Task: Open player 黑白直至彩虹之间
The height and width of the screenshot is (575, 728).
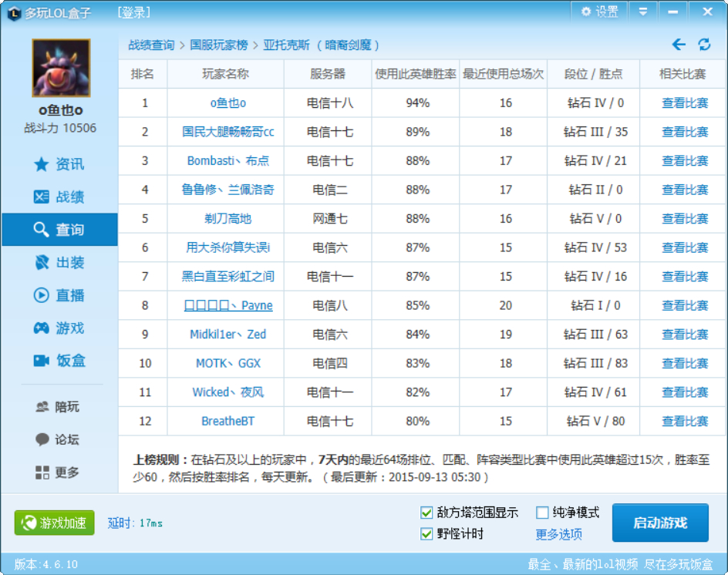Action: point(228,276)
